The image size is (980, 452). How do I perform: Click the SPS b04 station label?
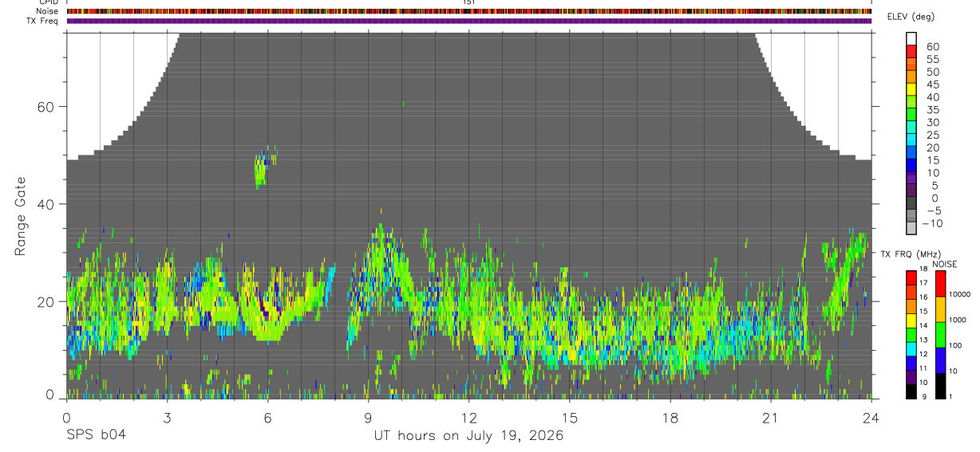point(95,436)
